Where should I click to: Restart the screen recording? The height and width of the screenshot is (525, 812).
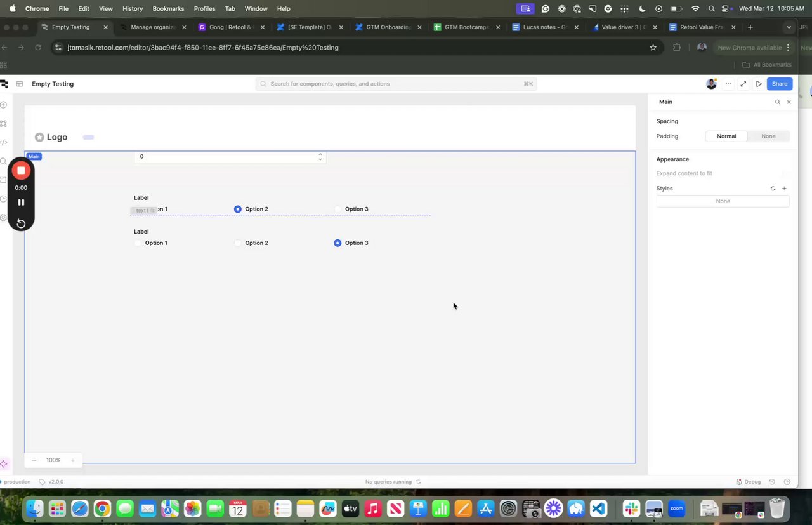tap(21, 223)
